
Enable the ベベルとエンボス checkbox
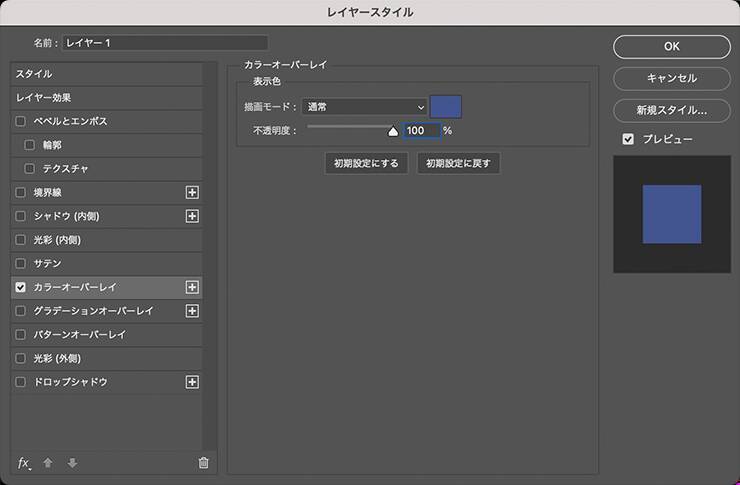(x=21, y=121)
